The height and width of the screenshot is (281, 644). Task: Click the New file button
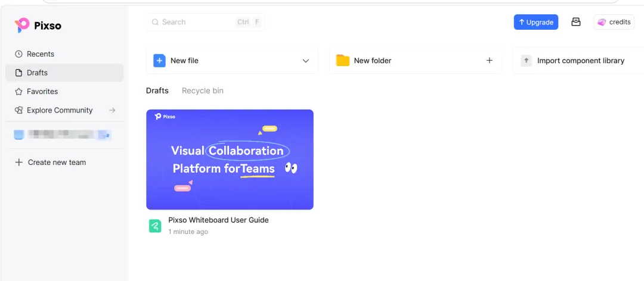coord(232,61)
